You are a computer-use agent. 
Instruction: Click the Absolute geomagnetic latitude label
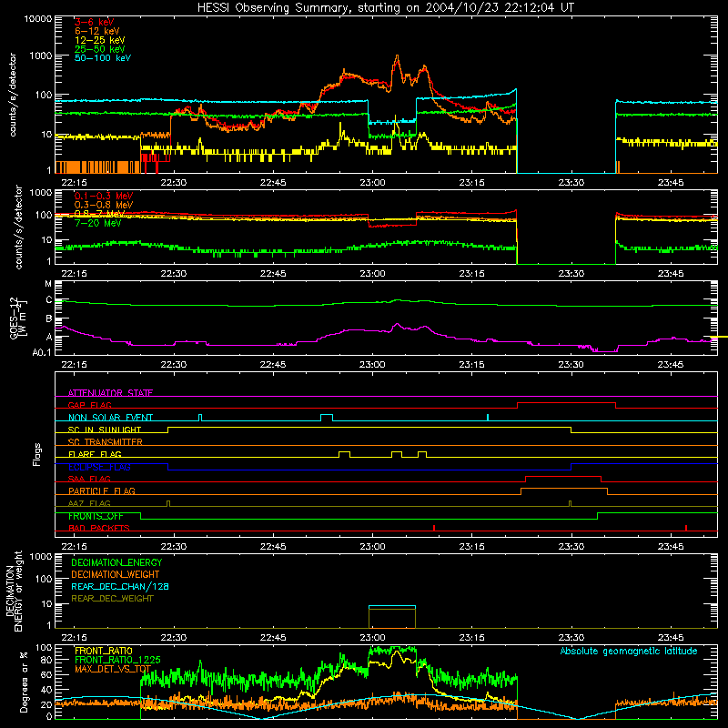click(629, 652)
